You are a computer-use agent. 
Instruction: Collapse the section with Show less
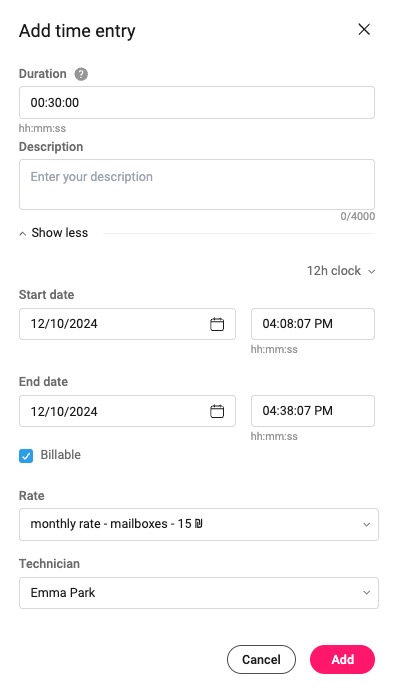click(53, 233)
